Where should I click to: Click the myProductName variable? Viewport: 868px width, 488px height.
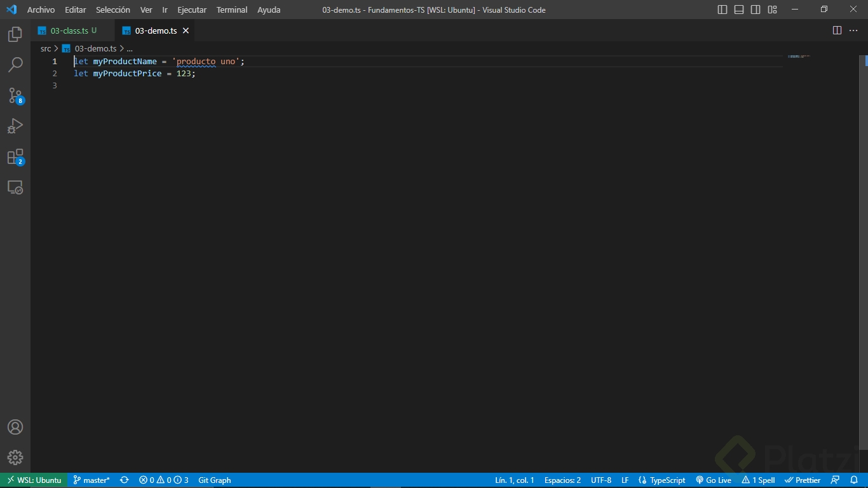tap(125, 62)
